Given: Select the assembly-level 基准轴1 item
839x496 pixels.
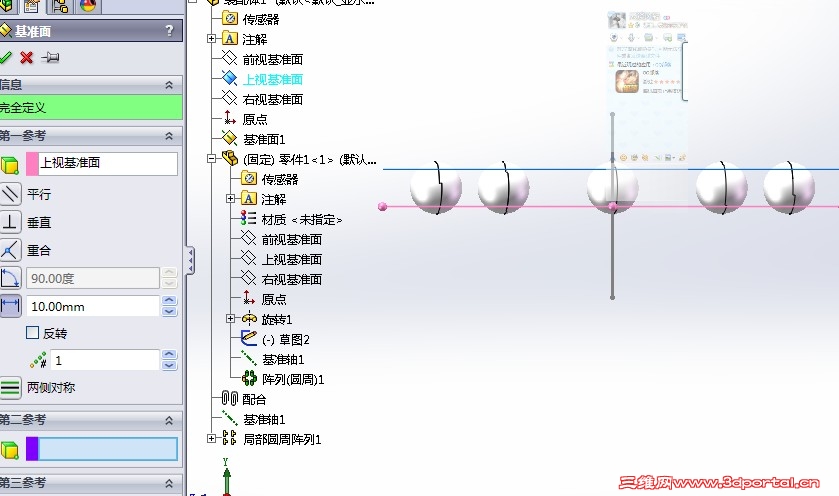Looking at the screenshot, I should (264, 419).
